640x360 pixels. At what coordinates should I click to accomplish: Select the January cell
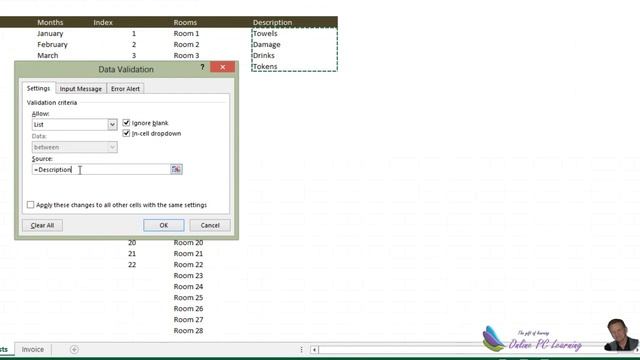(50, 33)
